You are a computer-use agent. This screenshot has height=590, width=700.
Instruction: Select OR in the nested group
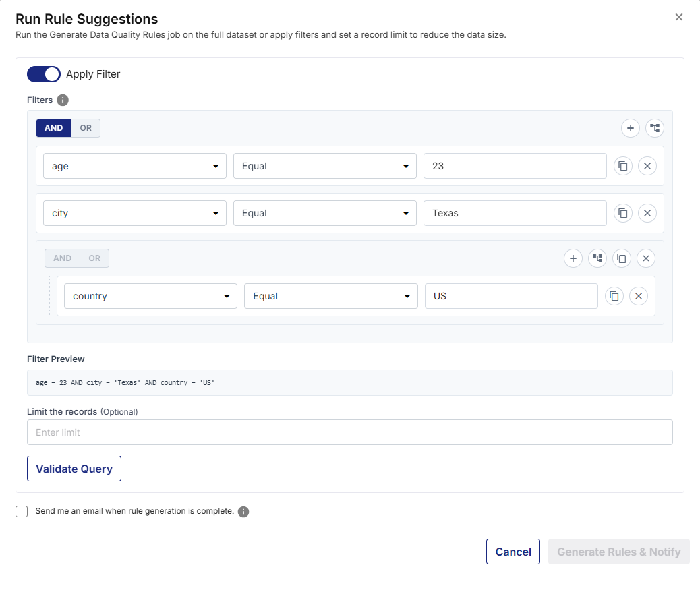(94, 258)
